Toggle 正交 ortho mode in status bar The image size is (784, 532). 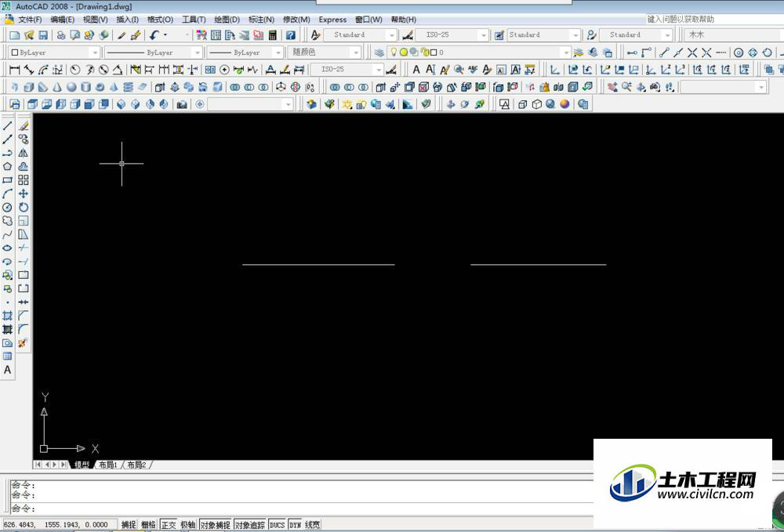point(169,524)
